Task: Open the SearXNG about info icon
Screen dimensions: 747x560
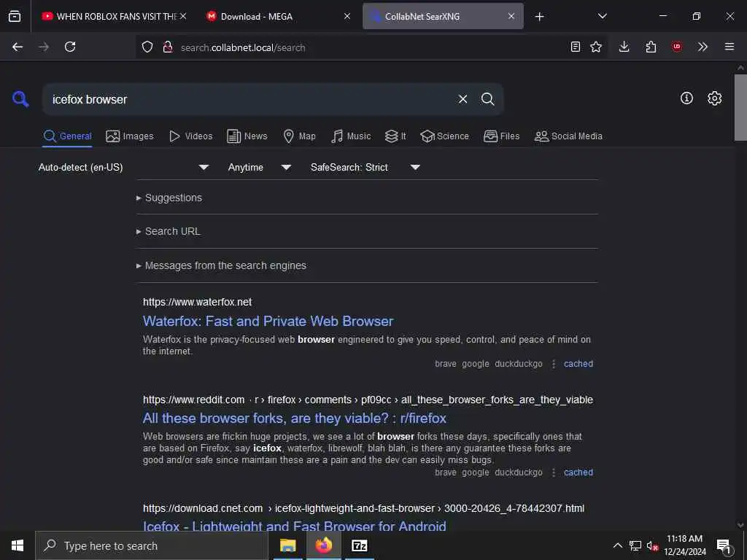Action: tap(686, 98)
